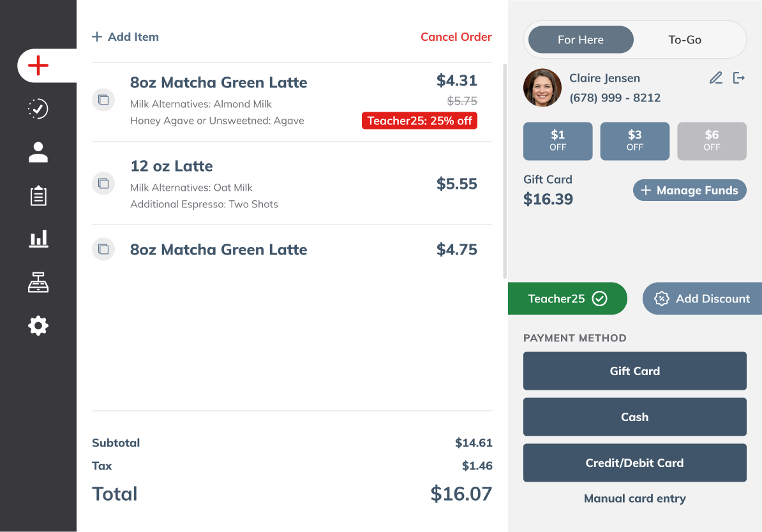This screenshot has height=532, width=762.
Task: Open the customers panel in the sidebar
Action: [38, 152]
